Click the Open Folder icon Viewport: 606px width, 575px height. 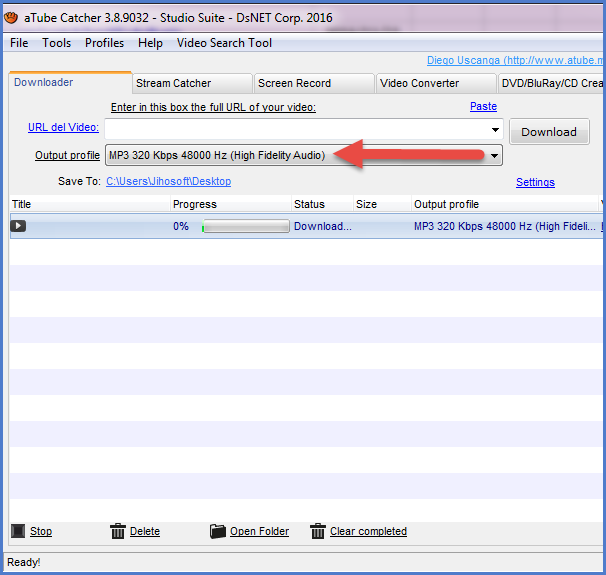click(x=218, y=531)
